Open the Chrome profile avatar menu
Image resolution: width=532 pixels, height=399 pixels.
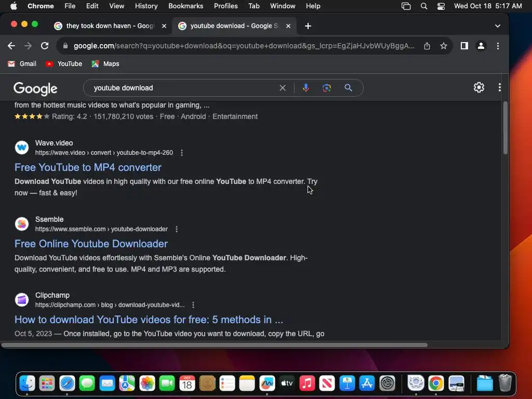(481, 46)
